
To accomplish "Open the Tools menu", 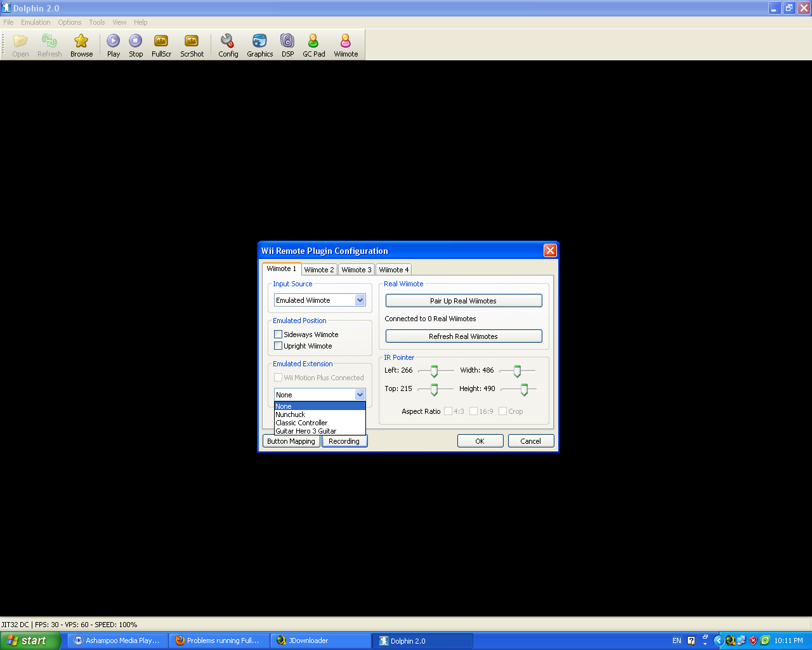I will point(97,22).
